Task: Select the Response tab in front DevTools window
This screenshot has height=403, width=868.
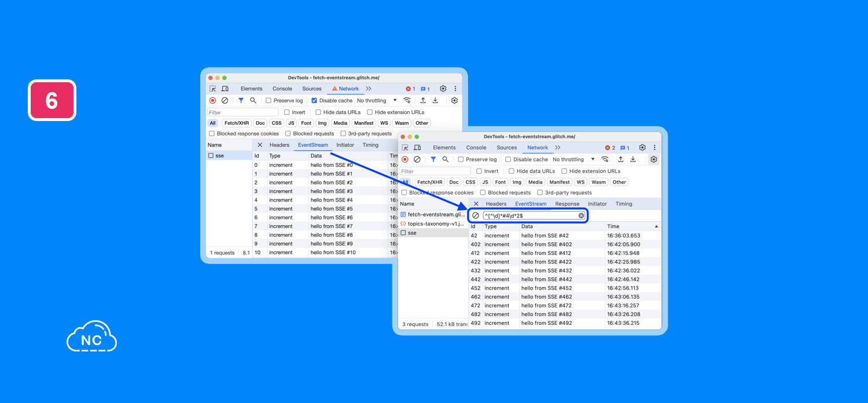Action: point(567,204)
